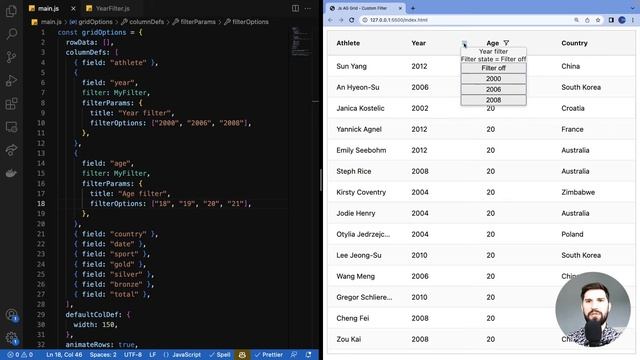Click the Year column menu icon

click(464, 43)
